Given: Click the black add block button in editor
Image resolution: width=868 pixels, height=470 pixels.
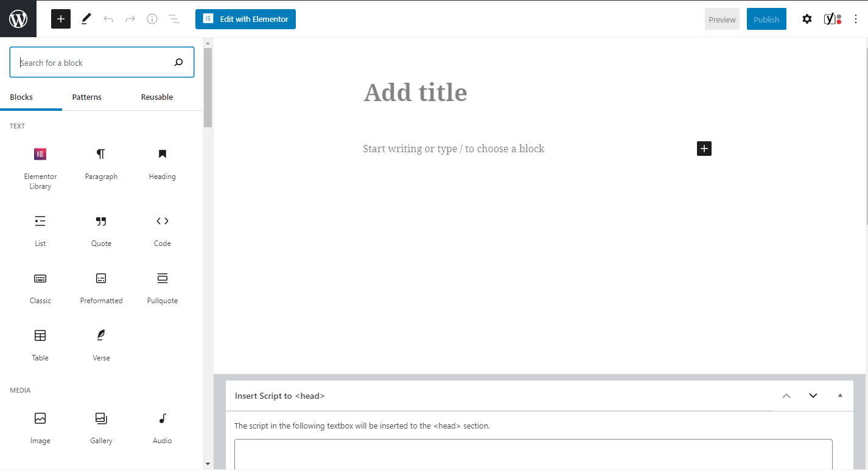Looking at the screenshot, I should pos(704,149).
